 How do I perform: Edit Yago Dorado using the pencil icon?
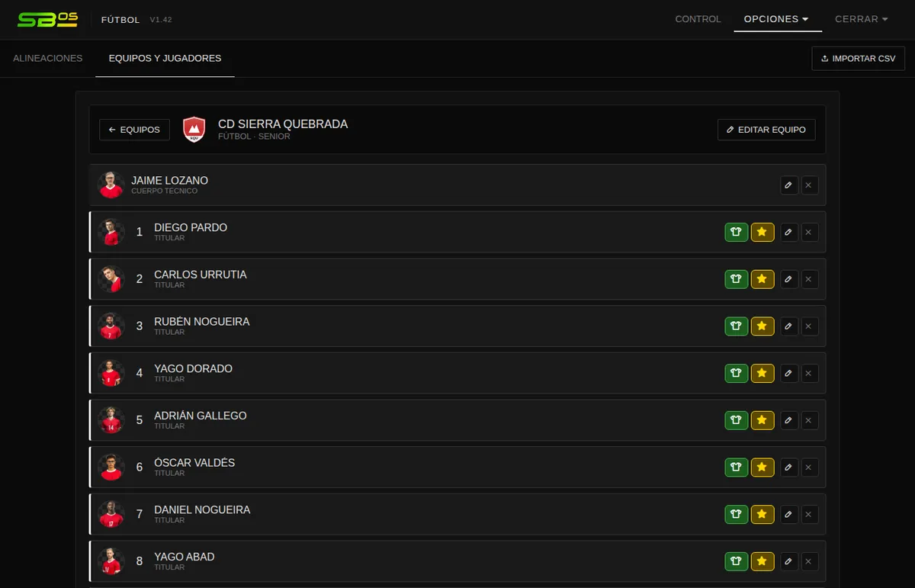coord(789,374)
